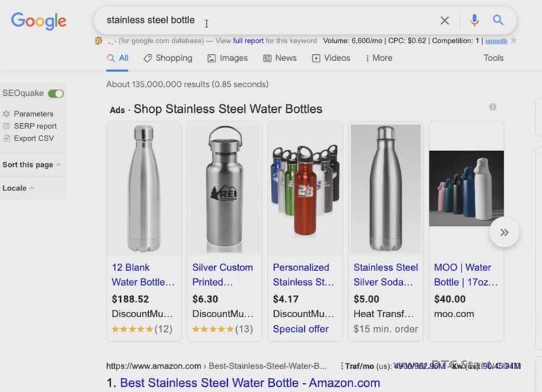This screenshot has height=392, width=542.
Task: Click the ads info icon
Action: coord(492,107)
